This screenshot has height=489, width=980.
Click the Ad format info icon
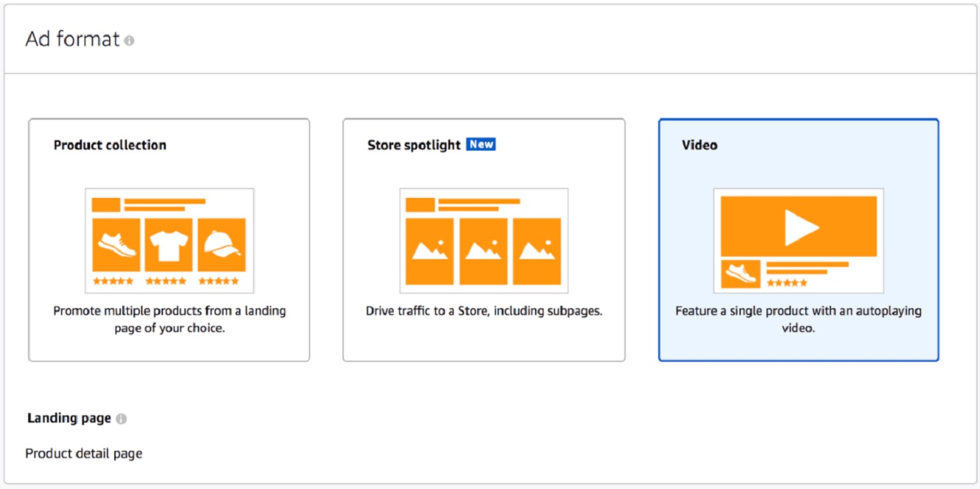[131, 40]
